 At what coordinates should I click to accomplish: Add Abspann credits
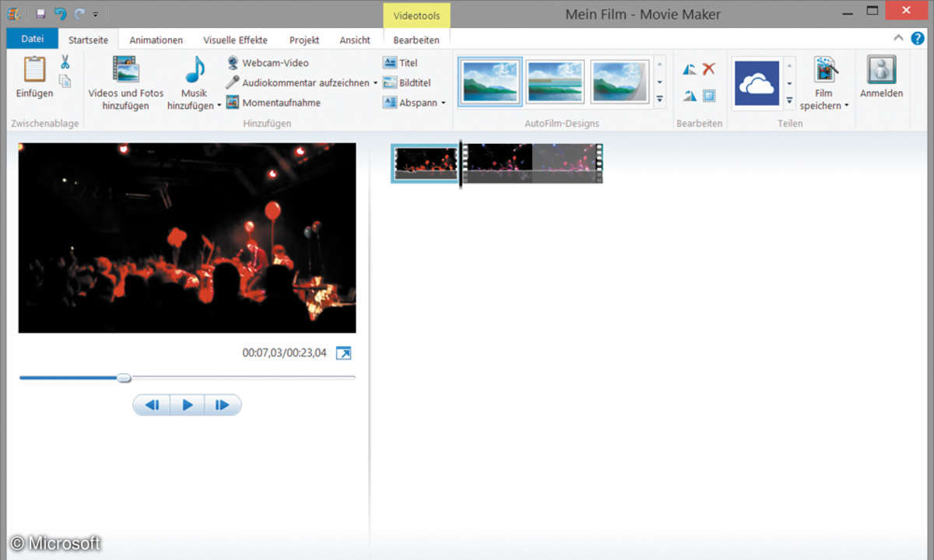[x=410, y=103]
